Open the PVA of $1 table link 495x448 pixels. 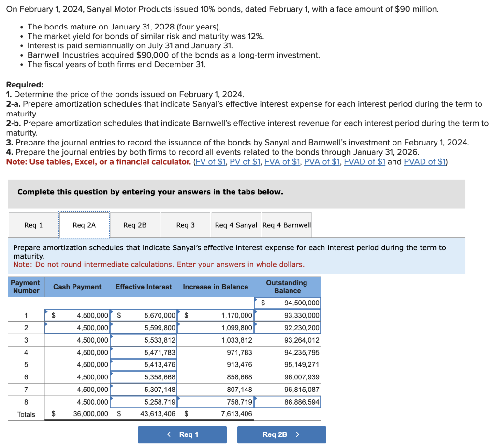click(321, 161)
